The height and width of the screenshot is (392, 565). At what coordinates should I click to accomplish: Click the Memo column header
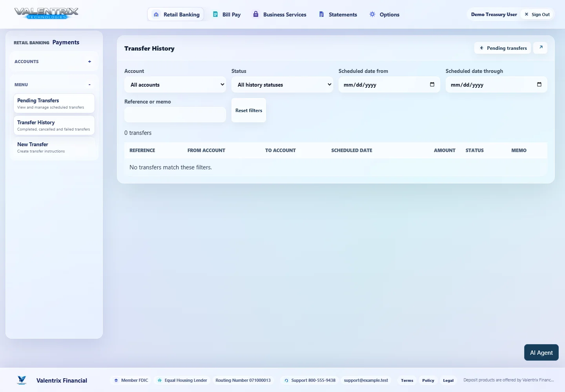(x=519, y=151)
